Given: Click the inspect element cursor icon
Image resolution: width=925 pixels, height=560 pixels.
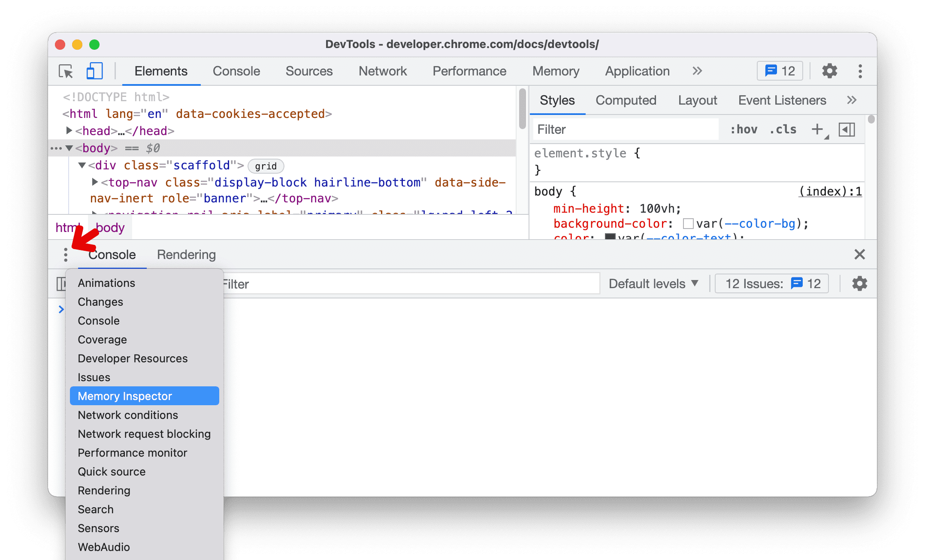Looking at the screenshot, I should pyautogui.click(x=67, y=71).
